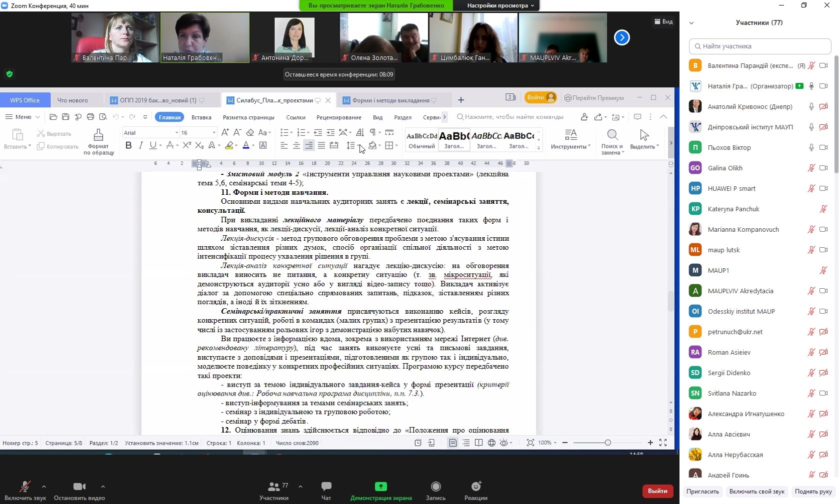The image size is (839, 504).
Task: Click the red Выйти leave button
Action: pyautogui.click(x=657, y=491)
